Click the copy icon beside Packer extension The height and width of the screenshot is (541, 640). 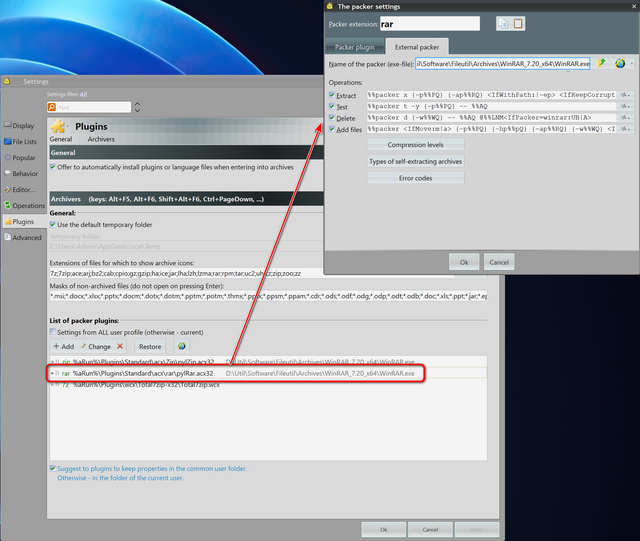point(503,24)
